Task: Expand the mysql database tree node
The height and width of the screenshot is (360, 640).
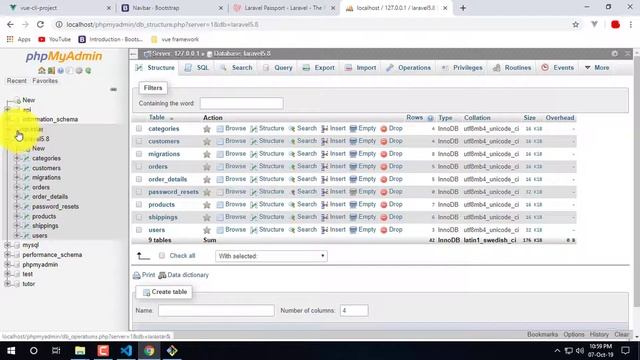Action: (7, 245)
